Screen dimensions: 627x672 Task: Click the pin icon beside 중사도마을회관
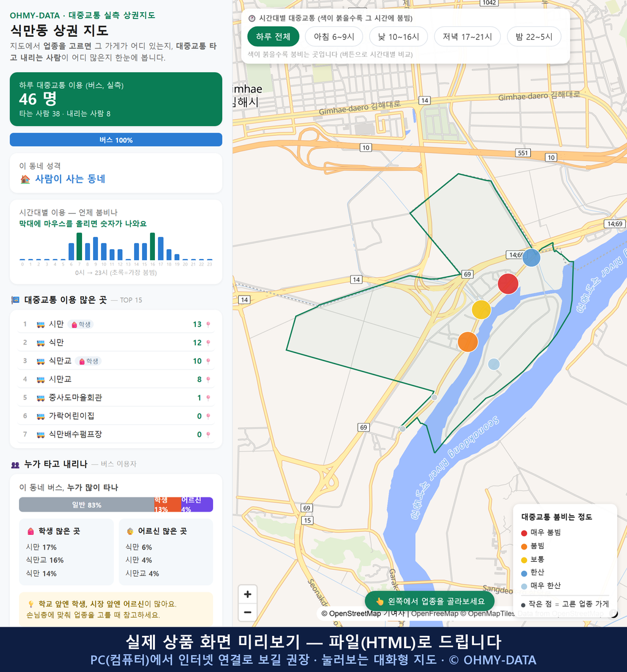pyautogui.click(x=208, y=398)
